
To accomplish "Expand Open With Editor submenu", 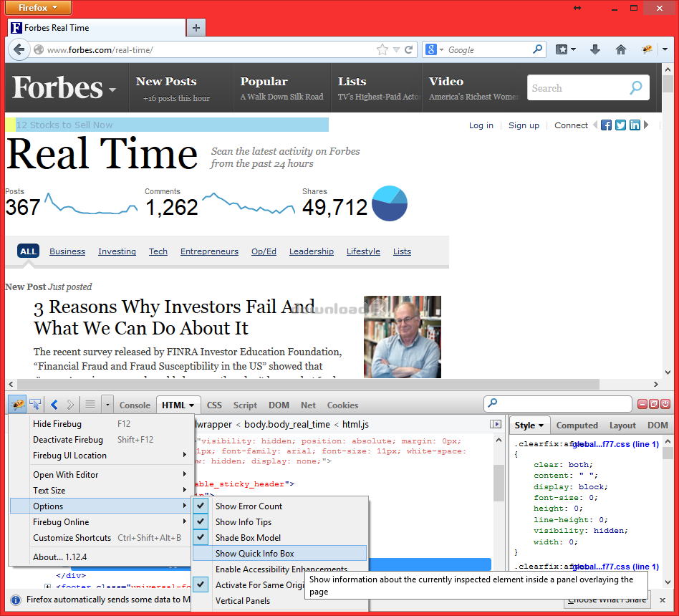I will click(x=100, y=474).
